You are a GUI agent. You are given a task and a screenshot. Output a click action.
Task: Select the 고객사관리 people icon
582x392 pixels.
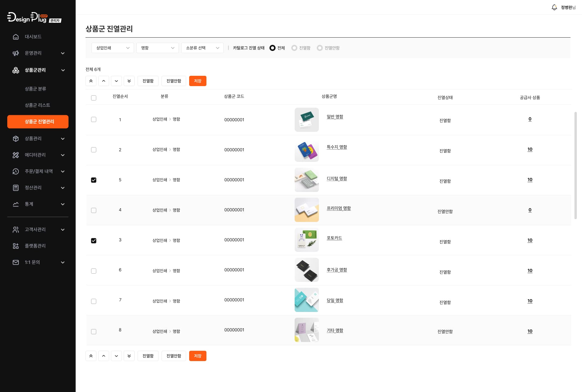pyautogui.click(x=16, y=230)
